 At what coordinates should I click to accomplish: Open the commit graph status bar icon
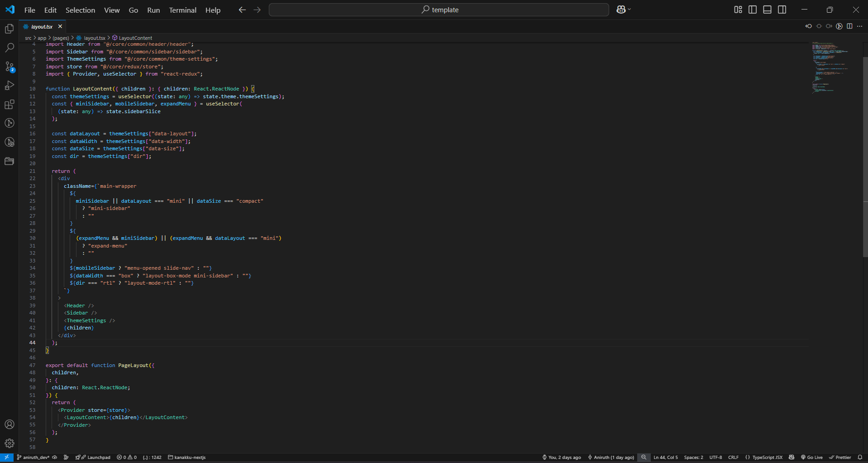(x=66, y=457)
